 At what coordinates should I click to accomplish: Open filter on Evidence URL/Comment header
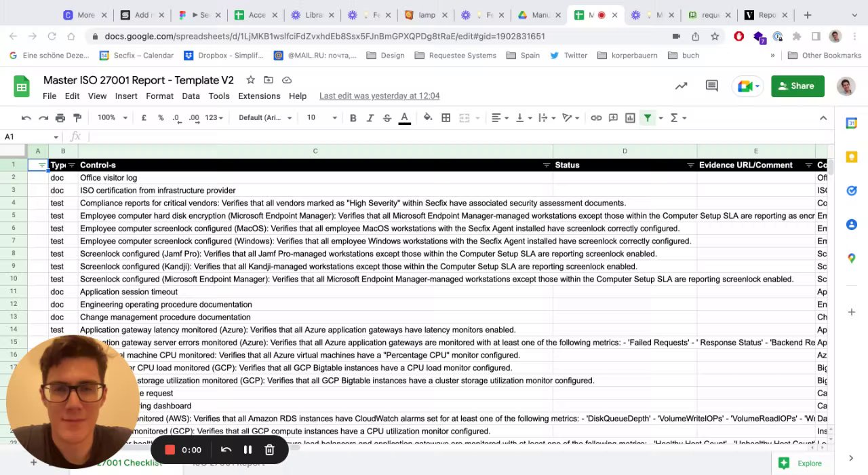point(808,165)
